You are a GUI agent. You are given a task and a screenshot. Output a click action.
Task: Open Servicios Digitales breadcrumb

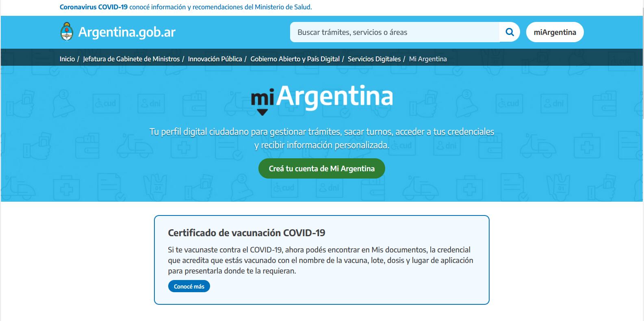tap(374, 59)
